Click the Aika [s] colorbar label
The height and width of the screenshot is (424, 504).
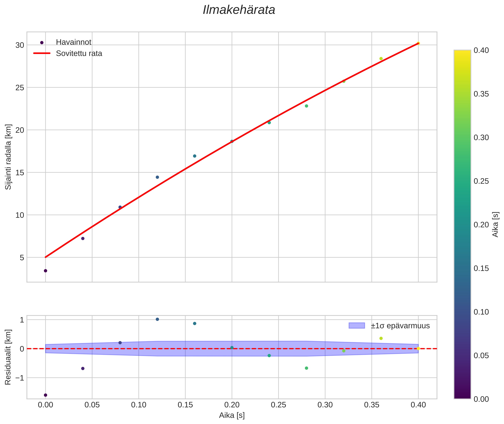click(x=496, y=224)
